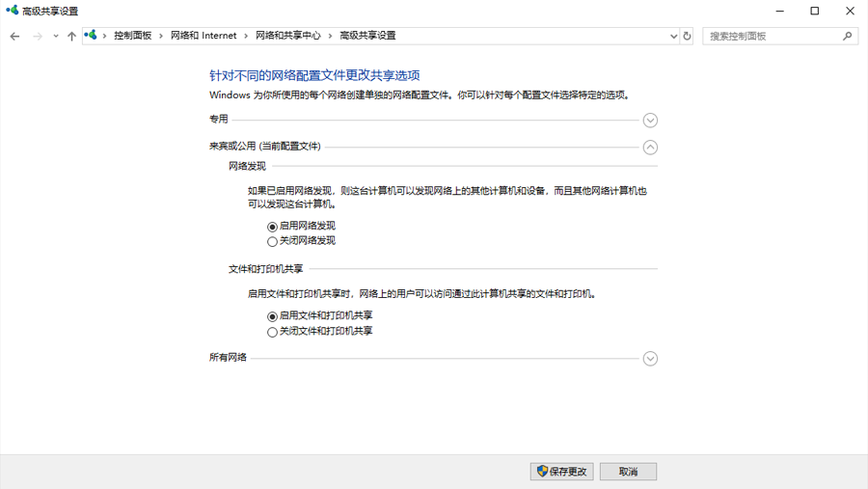Expand the 专用 profile section
868x489 pixels.
click(x=650, y=121)
